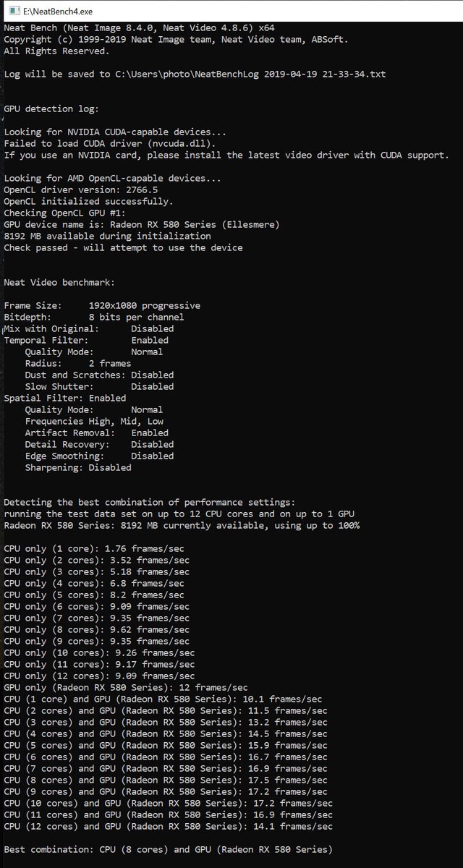Click the 'Sharpening: Disabled' line
Image resolution: width=463 pixels, height=868 pixels.
pos(78,468)
